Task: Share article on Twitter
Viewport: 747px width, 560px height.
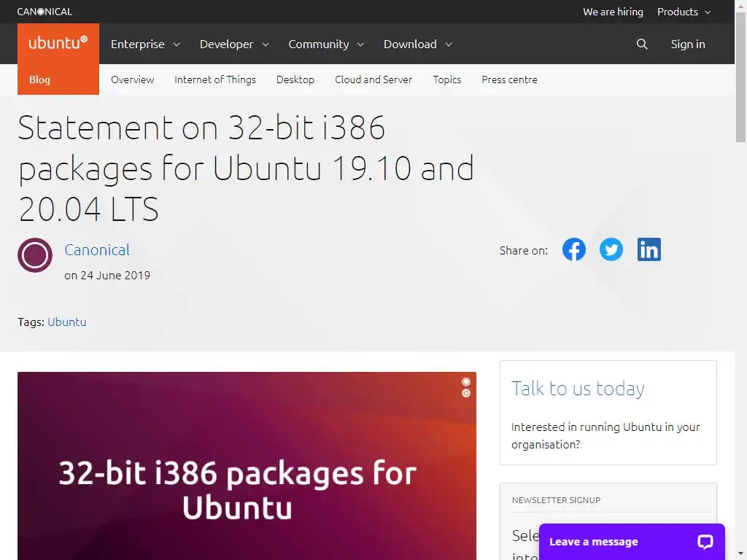Action: click(611, 249)
